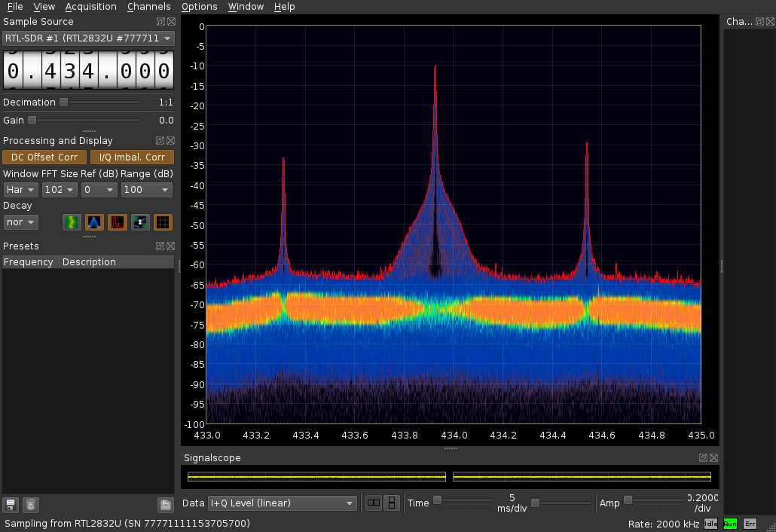Screen dimensions: 776x532
Task: Select vertical scope layout in Signalscope
Action: [391, 503]
